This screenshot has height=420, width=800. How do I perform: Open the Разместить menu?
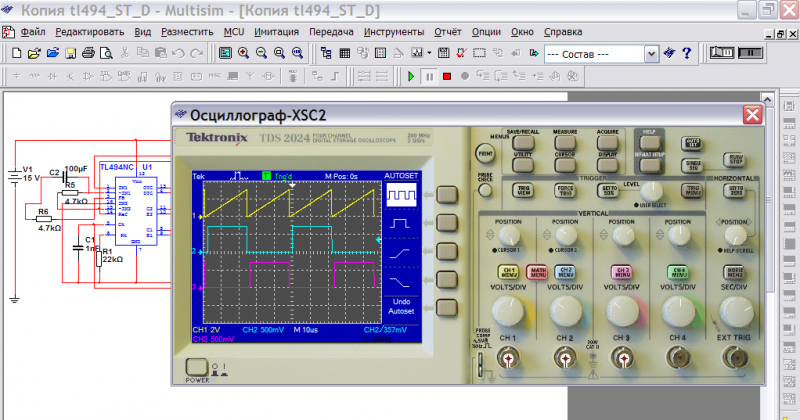pyautogui.click(x=187, y=32)
